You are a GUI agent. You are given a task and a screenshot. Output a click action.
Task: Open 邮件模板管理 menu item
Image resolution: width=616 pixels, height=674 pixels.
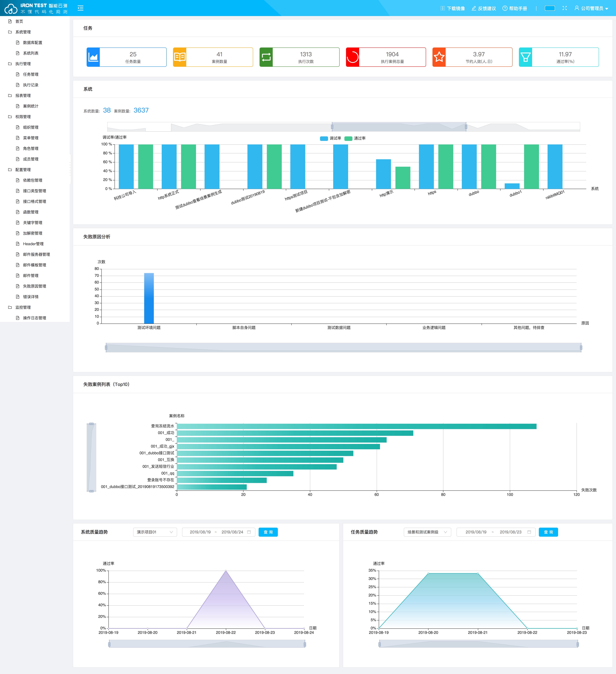(x=35, y=265)
